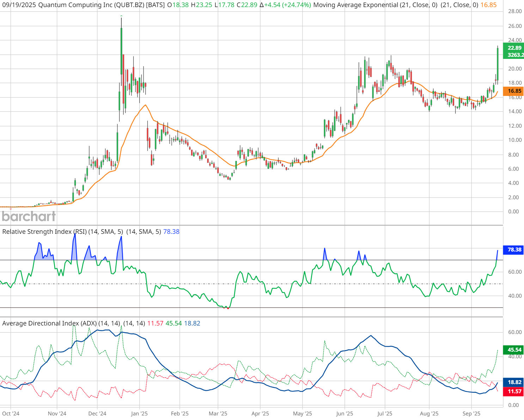Select the Average Directional Index (ADX) panel title
Viewport: 524px width, 420px height.
[49, 323]
